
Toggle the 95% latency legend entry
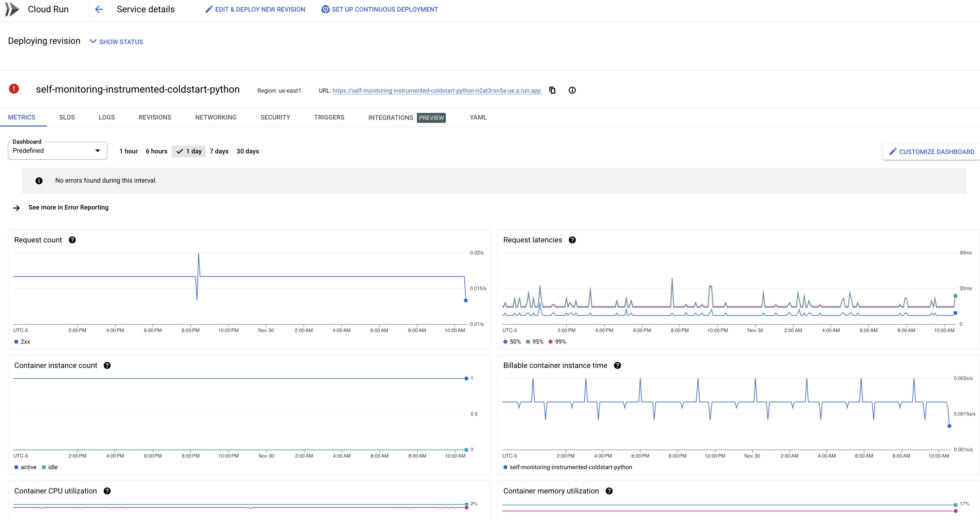(535, 342)
